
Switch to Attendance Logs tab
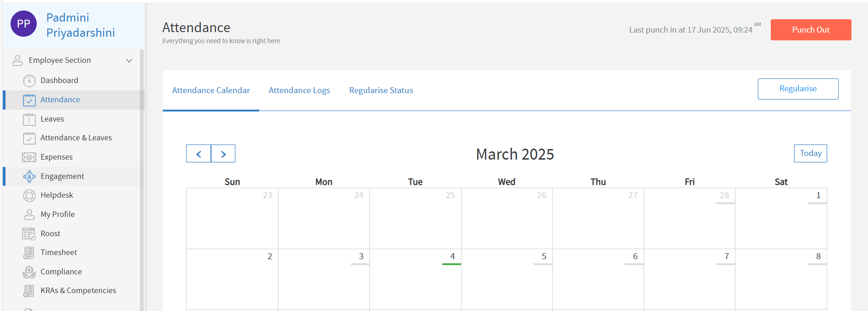[x=299, y=90]
